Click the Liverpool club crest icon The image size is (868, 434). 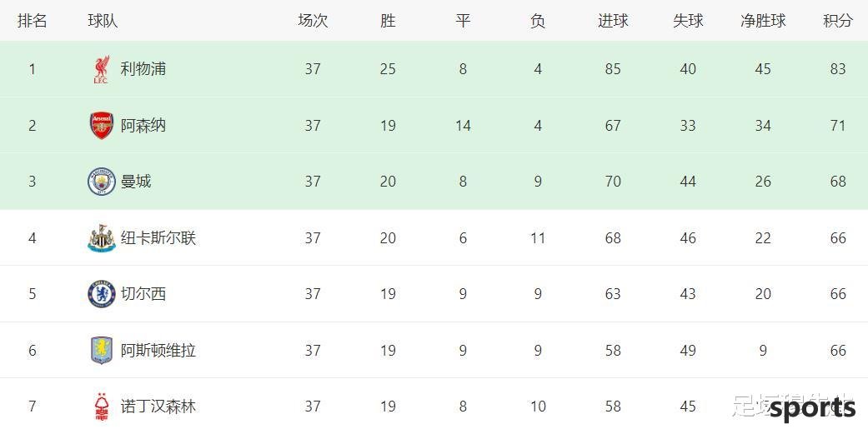click(101, 69)
